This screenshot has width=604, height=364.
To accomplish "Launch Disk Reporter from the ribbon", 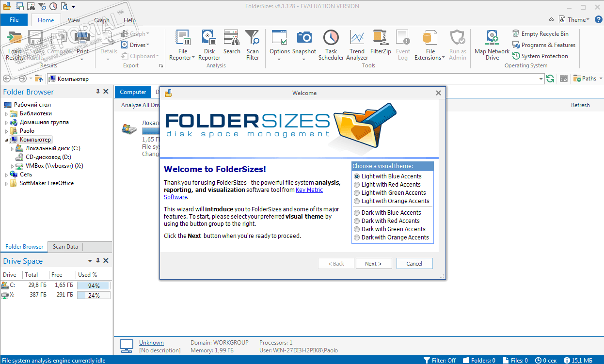I will point(209,45).
